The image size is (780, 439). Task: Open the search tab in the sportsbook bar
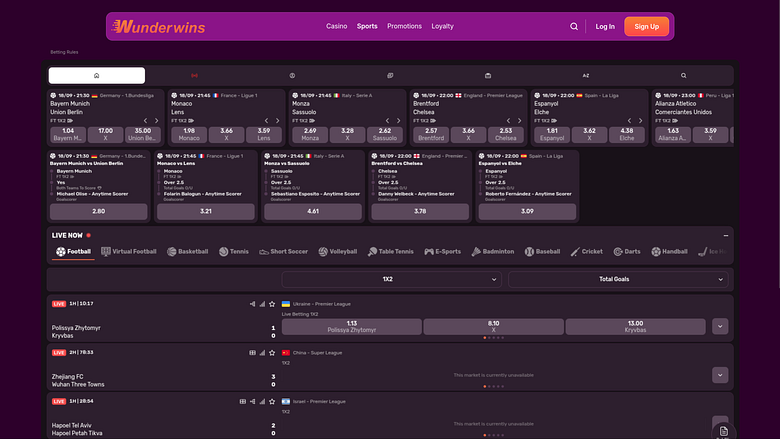click(x=683, y=76)
